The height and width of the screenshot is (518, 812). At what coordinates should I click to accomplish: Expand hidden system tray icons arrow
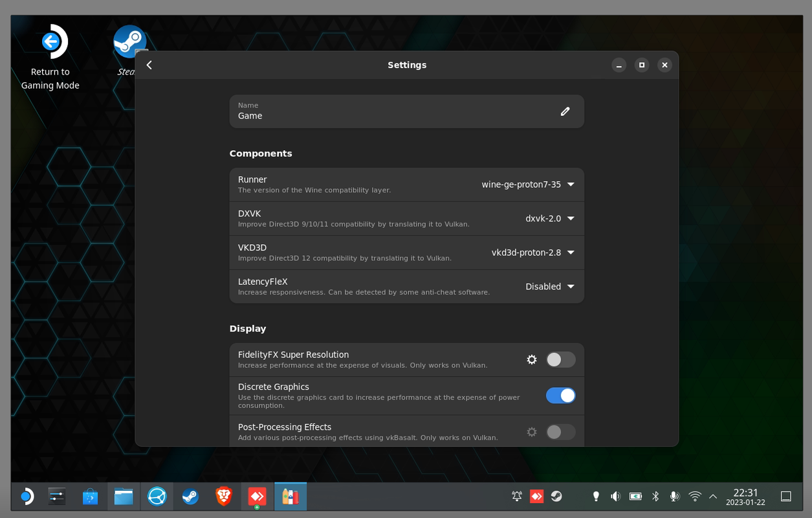(x=713, y=497)
